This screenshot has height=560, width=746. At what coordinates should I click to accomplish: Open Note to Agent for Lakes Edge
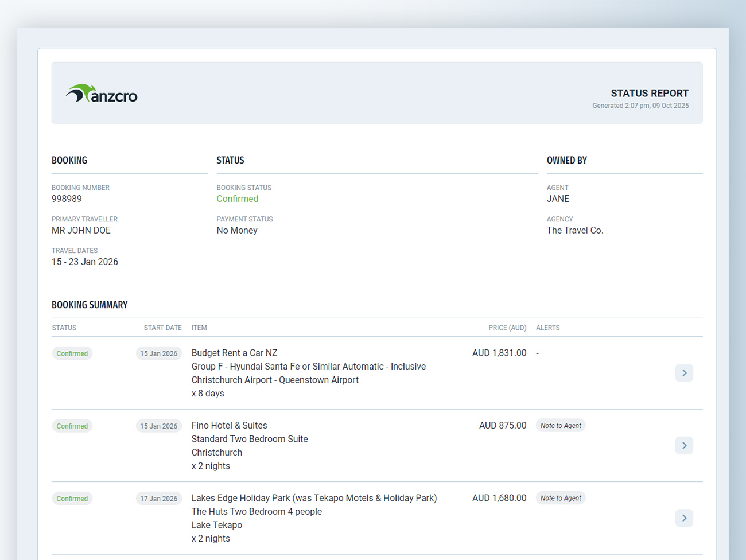pyautogui.click(x=561, y=498)
